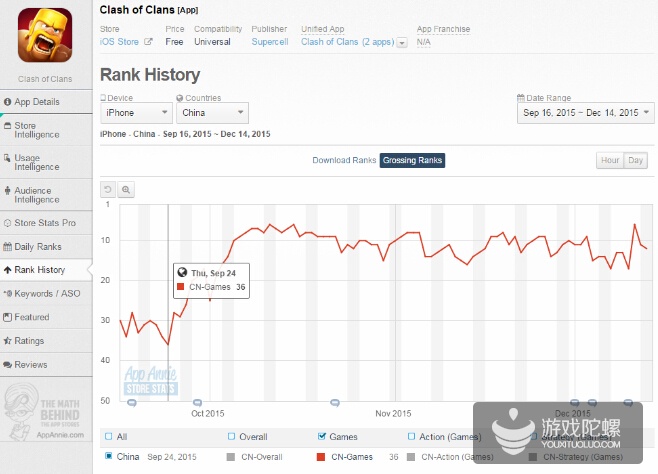Click the Daily Ranks calendar icon

7,247
